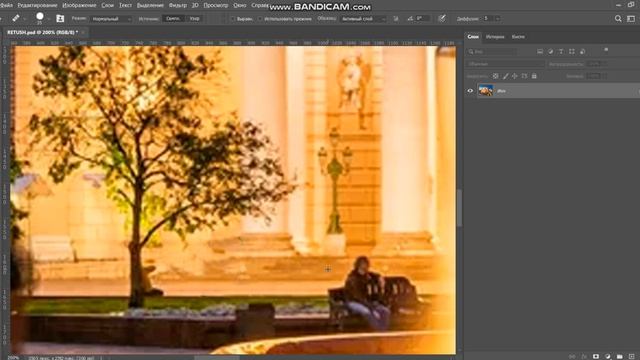640x360 pixels.
Task: Open the Диффузия slider dropdown arrow
Action: pyautogui.click(x=497, y=19)
